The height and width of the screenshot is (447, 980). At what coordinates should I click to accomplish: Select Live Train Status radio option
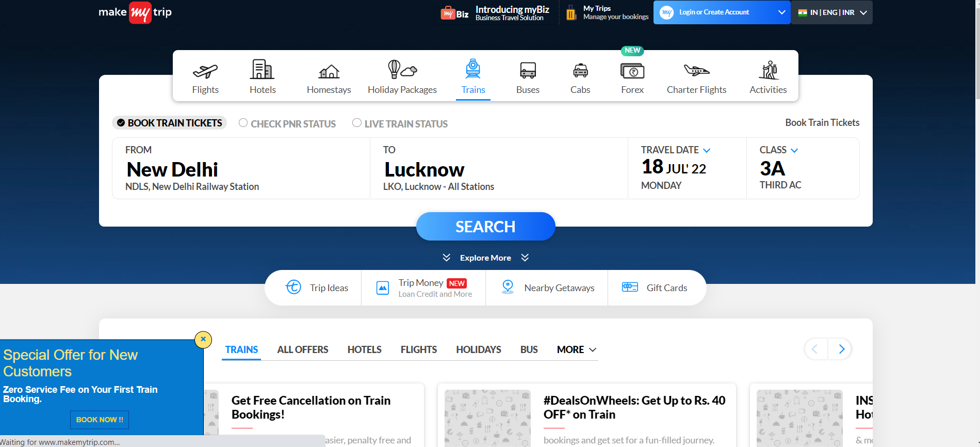(400, 123)
